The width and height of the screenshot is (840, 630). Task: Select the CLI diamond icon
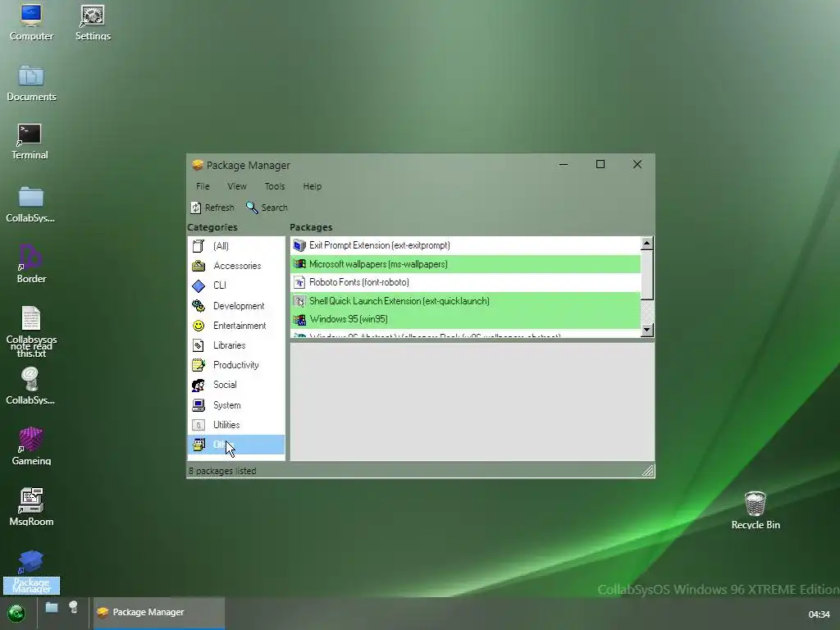tap(199, 285)
